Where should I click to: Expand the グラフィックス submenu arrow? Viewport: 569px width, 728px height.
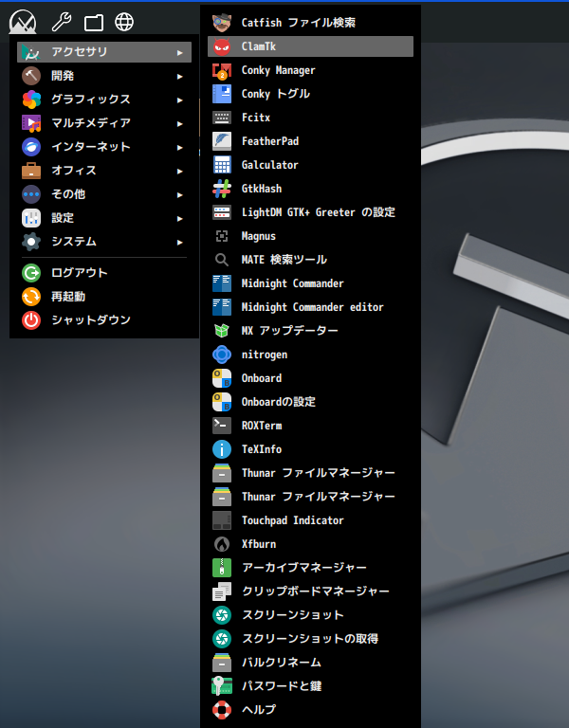coord(180,100)
